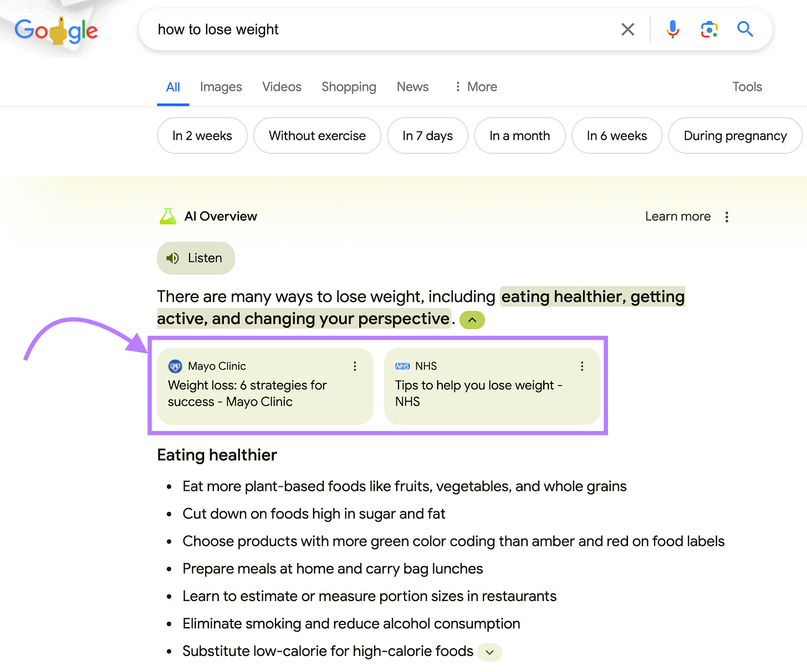Click 'Eat more plant-based foods' bullet
This screenshot has width=807, height=672.
(405, 486)
